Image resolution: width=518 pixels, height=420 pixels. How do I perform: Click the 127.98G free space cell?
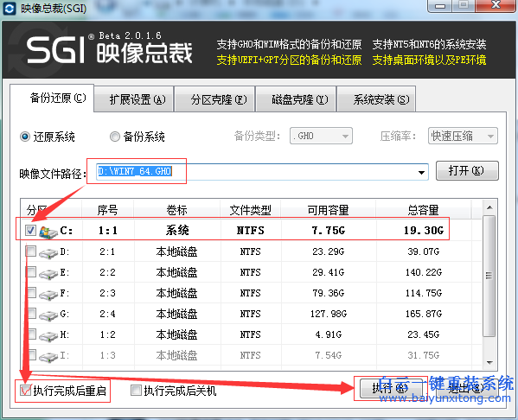tap(329, 314)
